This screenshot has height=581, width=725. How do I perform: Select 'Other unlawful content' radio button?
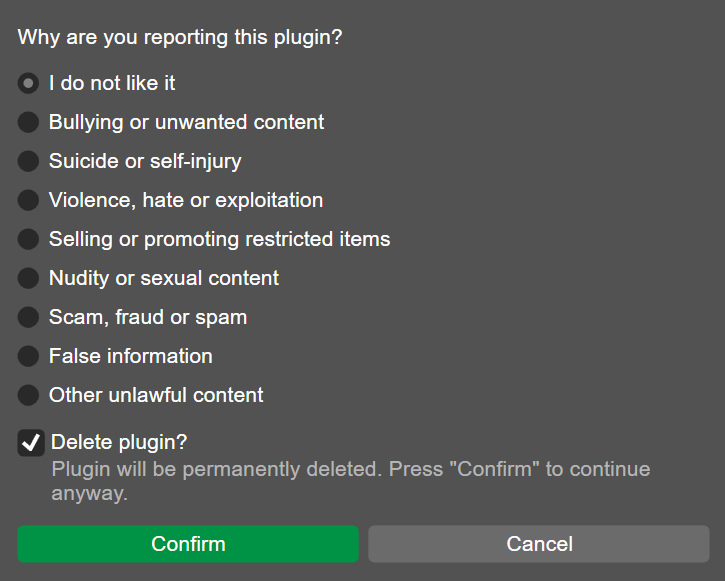pos(29,395)
